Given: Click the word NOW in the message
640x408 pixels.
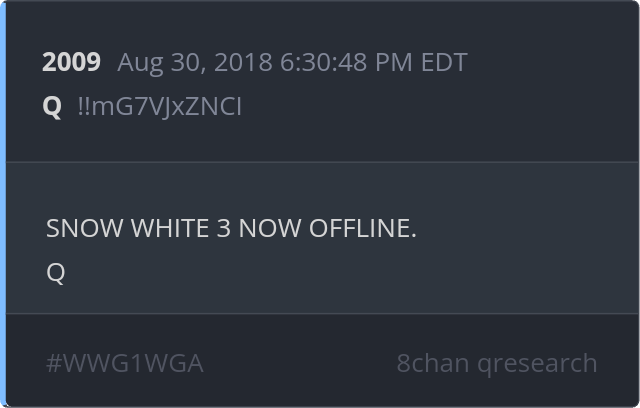Looking at the screenshot, I should 270,228.
